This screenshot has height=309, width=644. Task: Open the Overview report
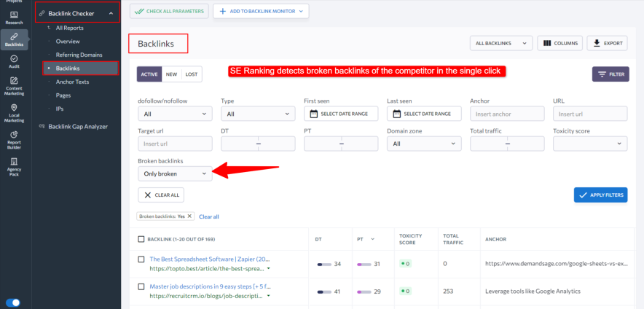click(68, 42)
